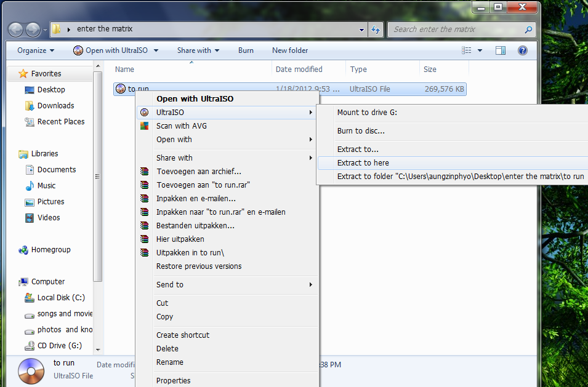The width and height of the screenshot is (588, 387).
Task: Click the Back navigation arrow
Action: pos(16,30)
